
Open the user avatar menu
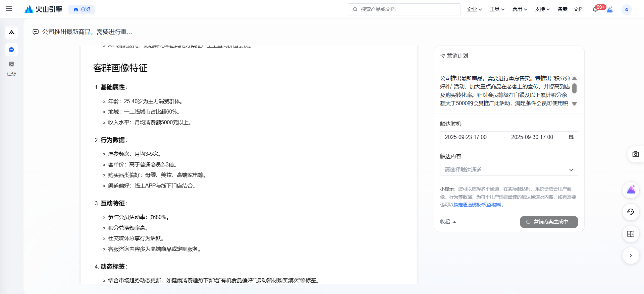(x=627, y=9)
